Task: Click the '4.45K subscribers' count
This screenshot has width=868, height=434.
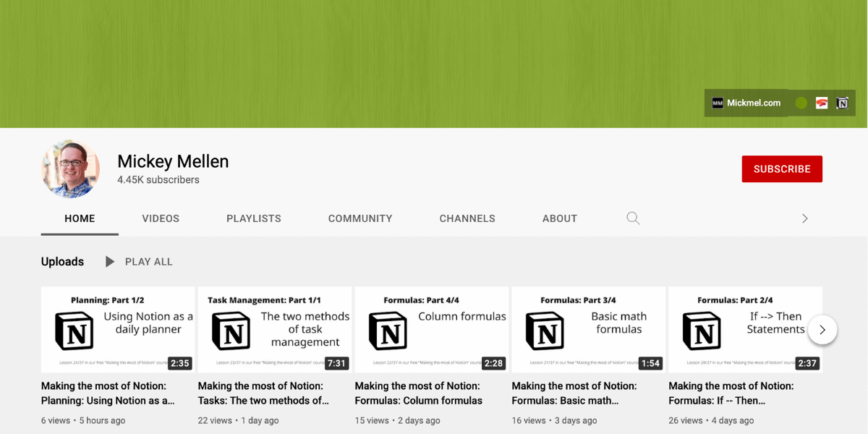Action: click(x=158, y=180)
